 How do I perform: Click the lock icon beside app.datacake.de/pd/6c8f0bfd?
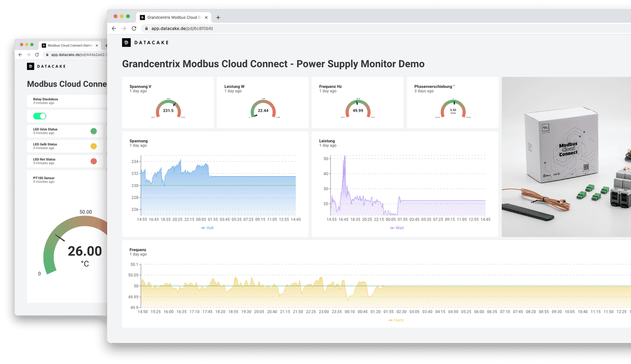pyautogui.click(x=146, y=29)
